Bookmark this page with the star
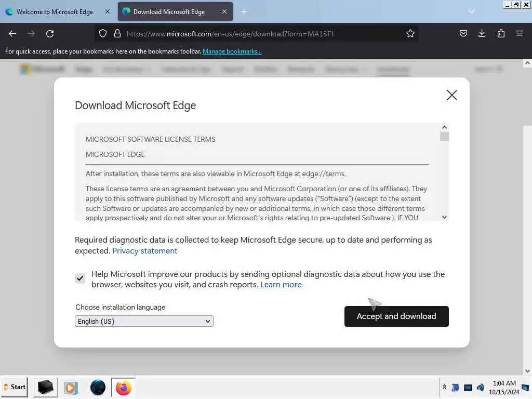Viewport: 532px width, 399px height. [x=410, y=33]
